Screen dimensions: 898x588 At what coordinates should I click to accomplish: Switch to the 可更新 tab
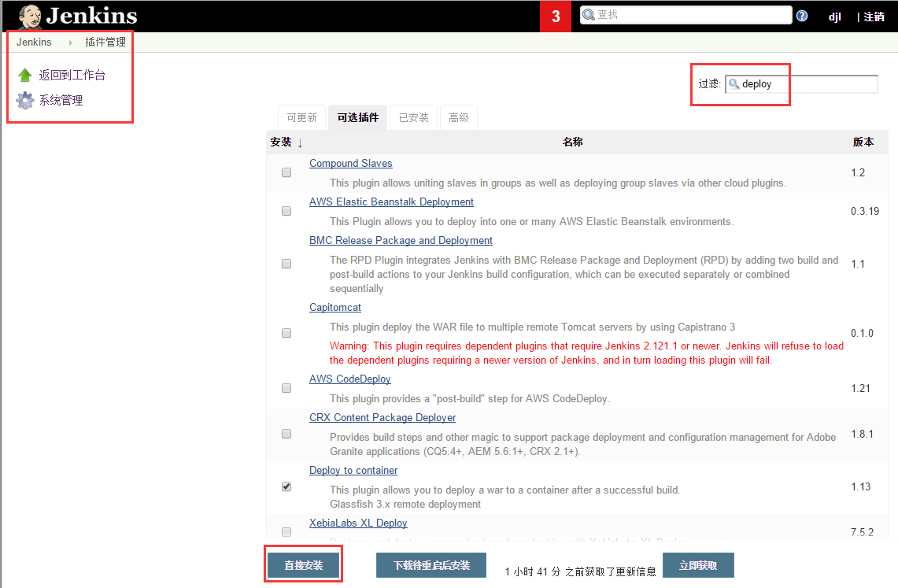tap(301, 117)
